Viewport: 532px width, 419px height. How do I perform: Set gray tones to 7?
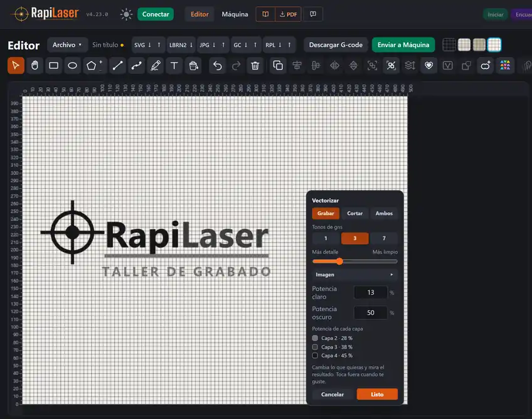pyautogui.click(x=384, y=238)
